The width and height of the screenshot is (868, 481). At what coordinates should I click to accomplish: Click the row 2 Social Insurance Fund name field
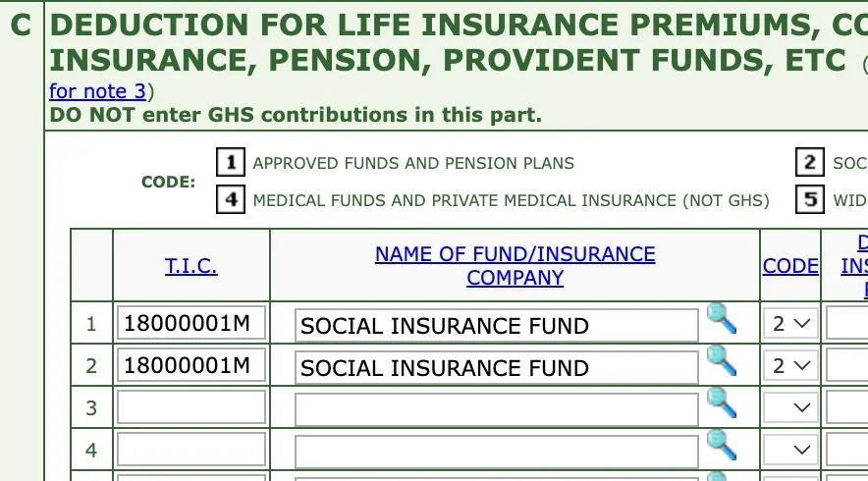[496, 367]
